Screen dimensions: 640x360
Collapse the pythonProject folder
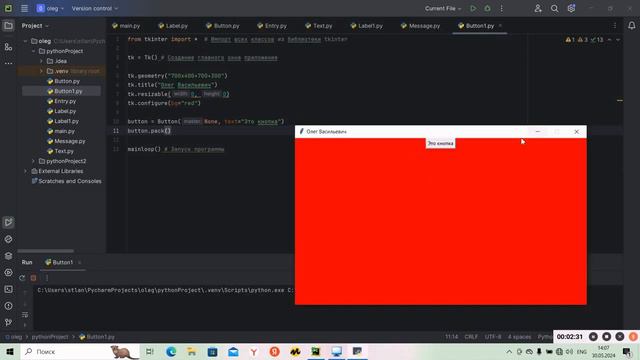pyautogui.click(x=33, y=51)
